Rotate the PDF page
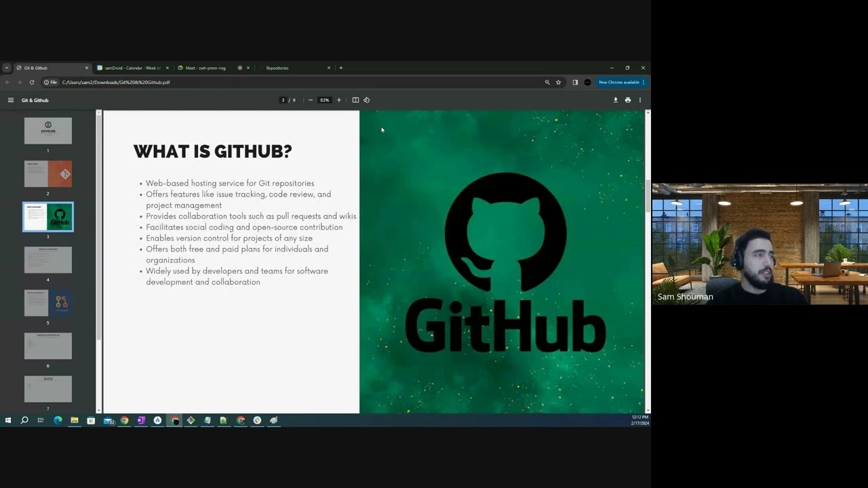 point(367,100)
